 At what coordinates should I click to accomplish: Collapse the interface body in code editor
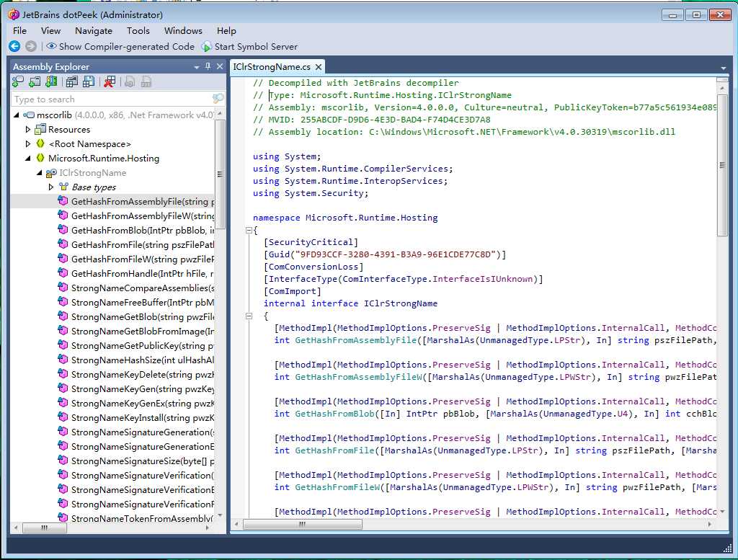[x=249, y=316]
